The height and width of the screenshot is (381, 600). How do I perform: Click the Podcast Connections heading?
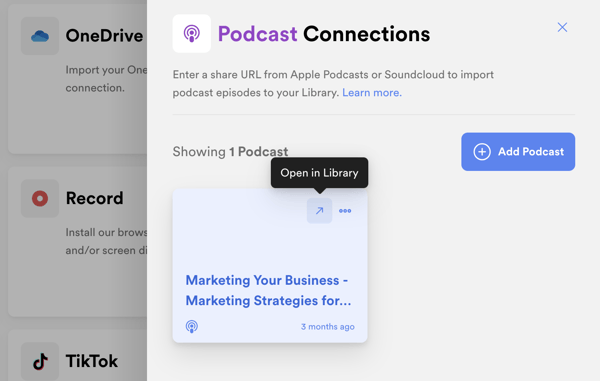[x=324, y=34]
